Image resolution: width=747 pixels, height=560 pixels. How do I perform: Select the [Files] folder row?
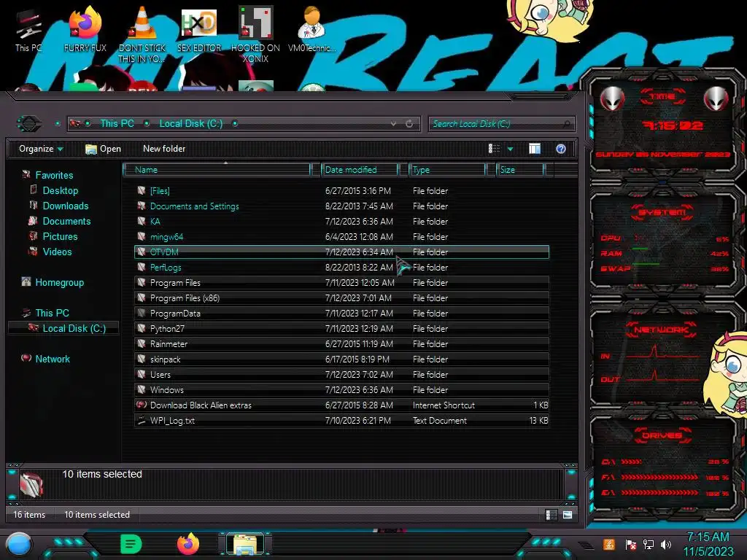coord(341,190)
